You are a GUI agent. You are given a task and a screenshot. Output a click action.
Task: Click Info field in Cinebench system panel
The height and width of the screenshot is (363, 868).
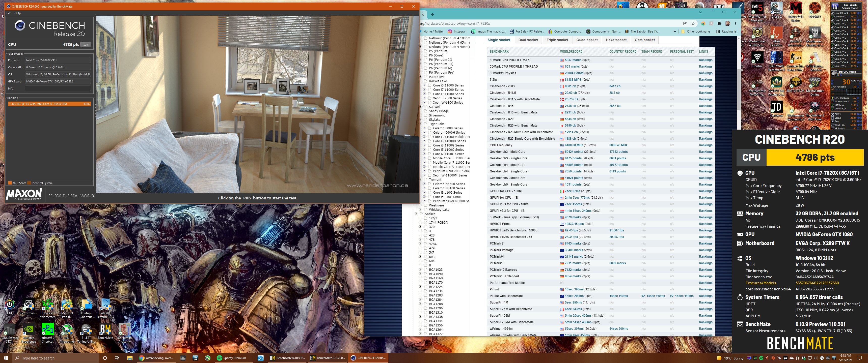(58, 88)
